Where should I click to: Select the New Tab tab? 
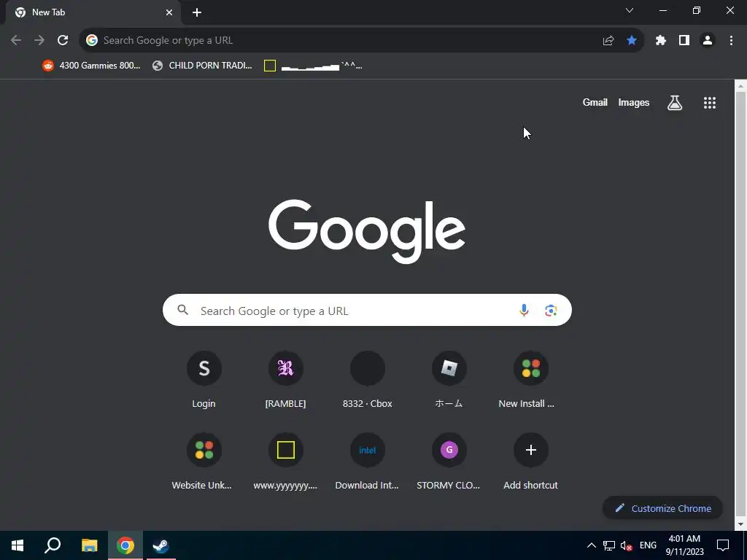click(x=93, y=12)
